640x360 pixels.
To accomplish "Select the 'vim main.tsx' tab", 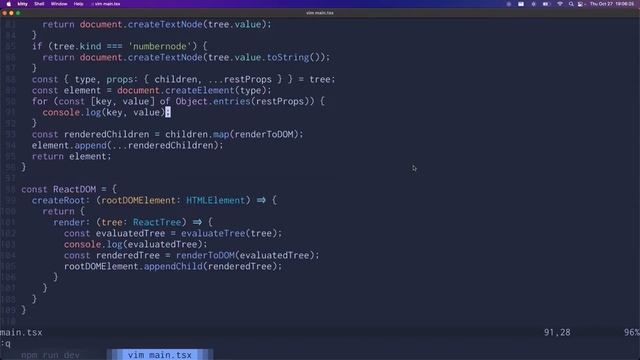I will [160, 355].
